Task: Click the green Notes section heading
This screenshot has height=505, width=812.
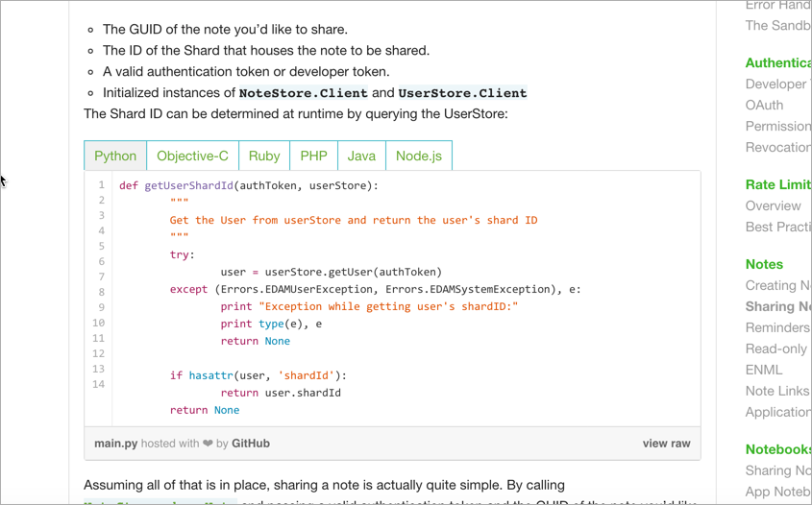Action: click(764, 264)
